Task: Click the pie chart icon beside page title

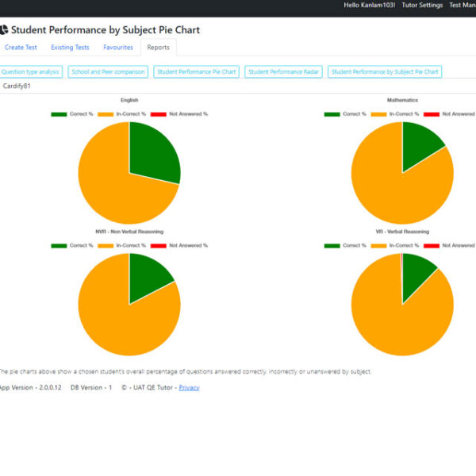Action: tap(4, 30)
